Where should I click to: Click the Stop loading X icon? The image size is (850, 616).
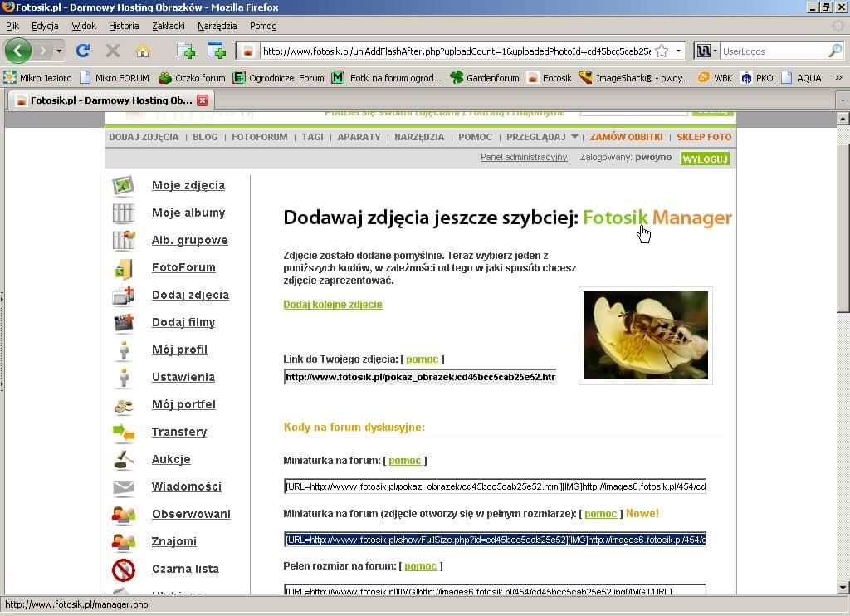pyautogui.click(x=113, y=51)
